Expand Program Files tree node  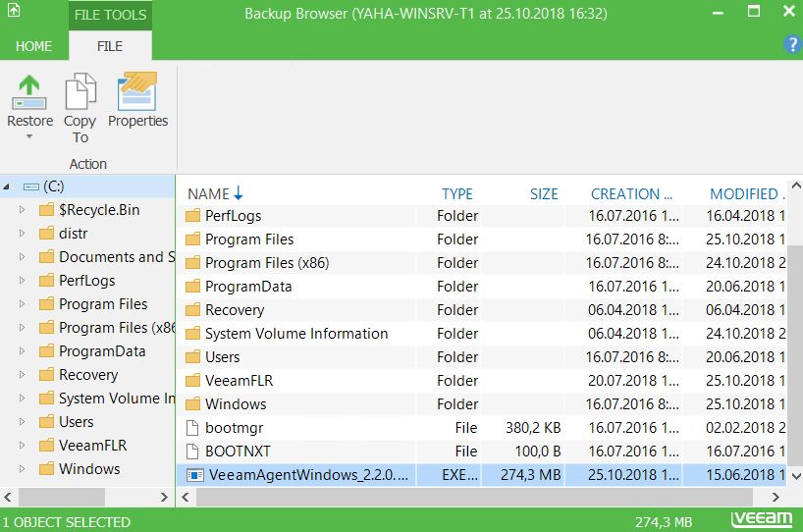click(22, 303)
